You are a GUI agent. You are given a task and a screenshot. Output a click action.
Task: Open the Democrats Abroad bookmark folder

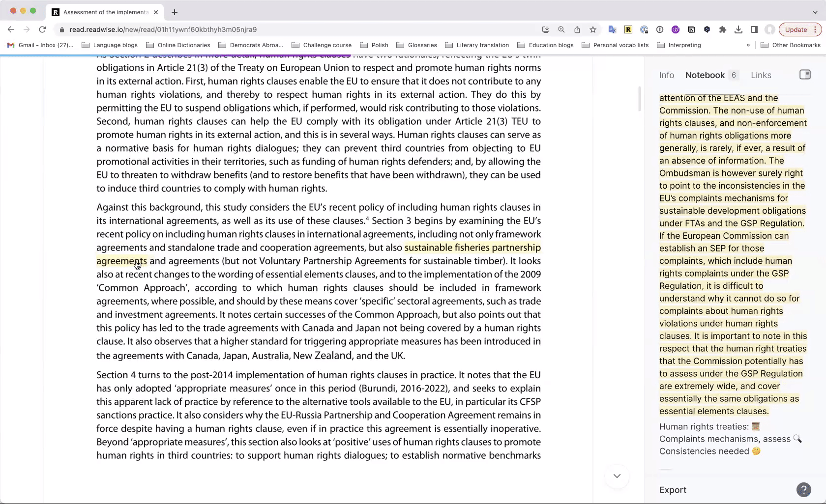tap(251, 45)
